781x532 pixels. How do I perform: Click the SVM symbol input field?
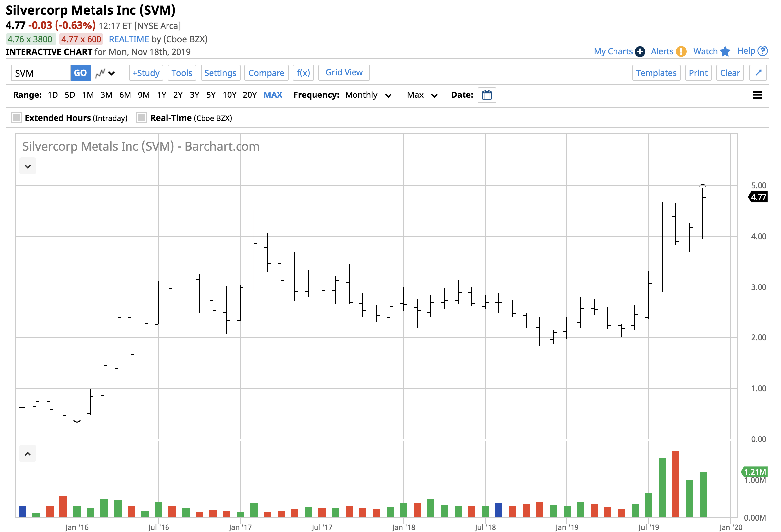pyautogui.click(x=41, y=73)
